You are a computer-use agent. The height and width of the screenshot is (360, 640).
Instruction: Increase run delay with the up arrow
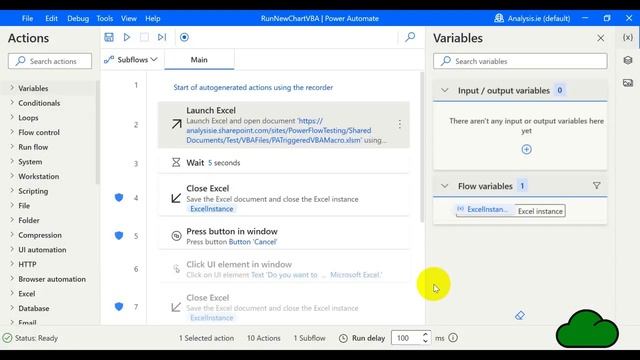pyautogui.click(x=425, y=334)
